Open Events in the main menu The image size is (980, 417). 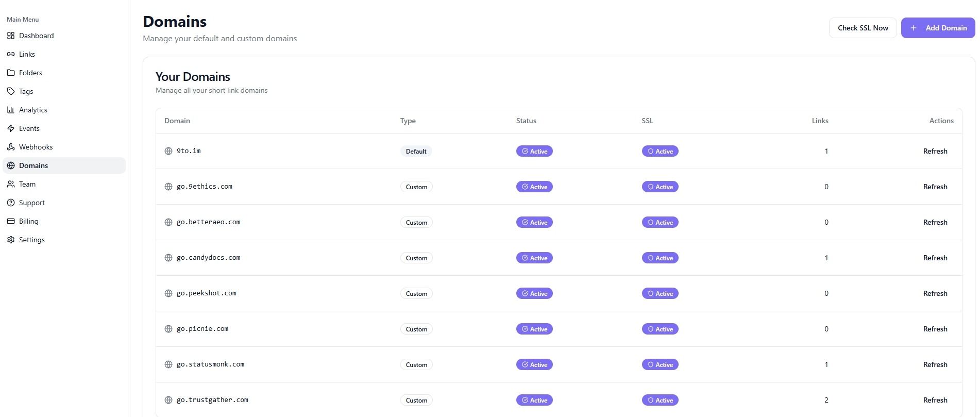click(x=64, y=128)
